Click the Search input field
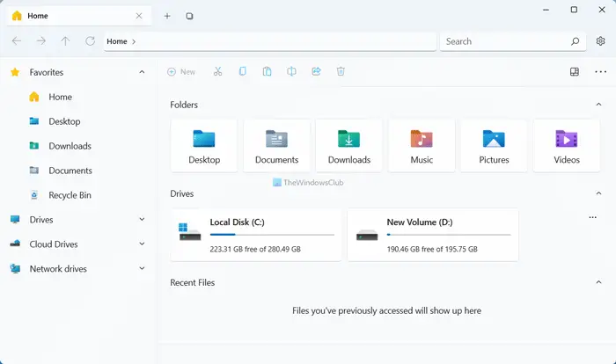 pos(513,41)
